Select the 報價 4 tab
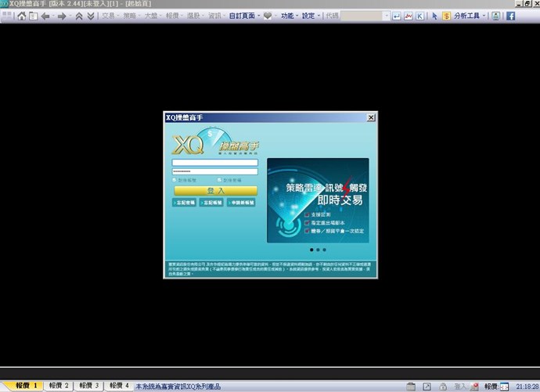 click(x=117, y=386)
